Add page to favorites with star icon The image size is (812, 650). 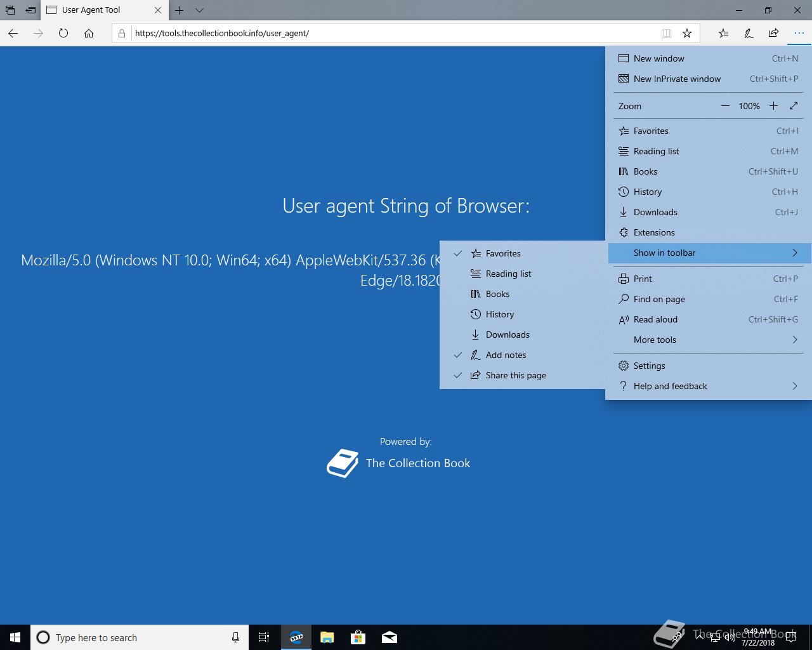click(x=687, y=33)
